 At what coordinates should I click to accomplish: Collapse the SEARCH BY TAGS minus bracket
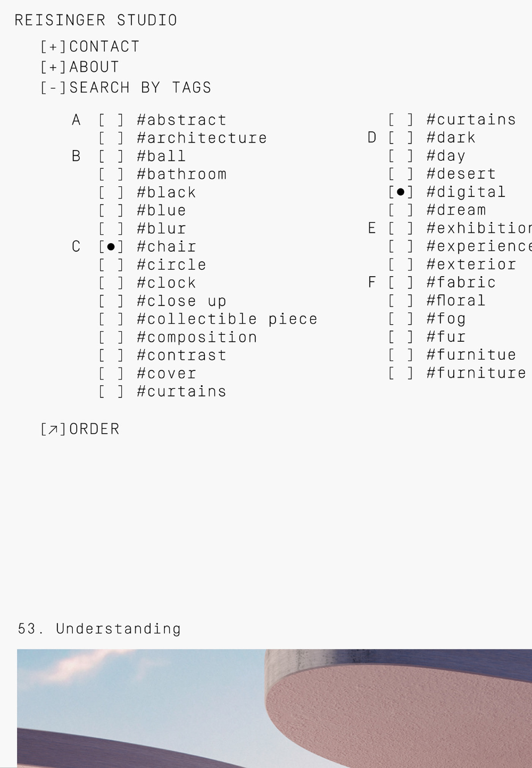53,87
